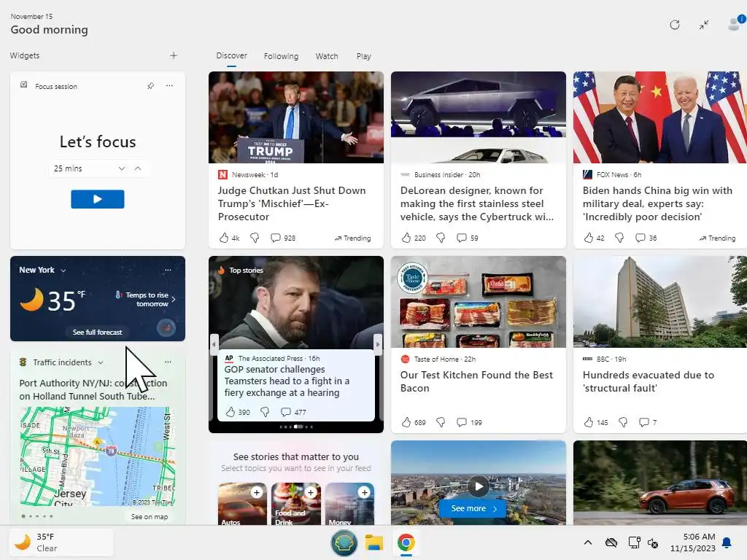
Task: Open taskbar clock showing 5:06 AM
Action: pyautogui.click(x=693, y=542)
